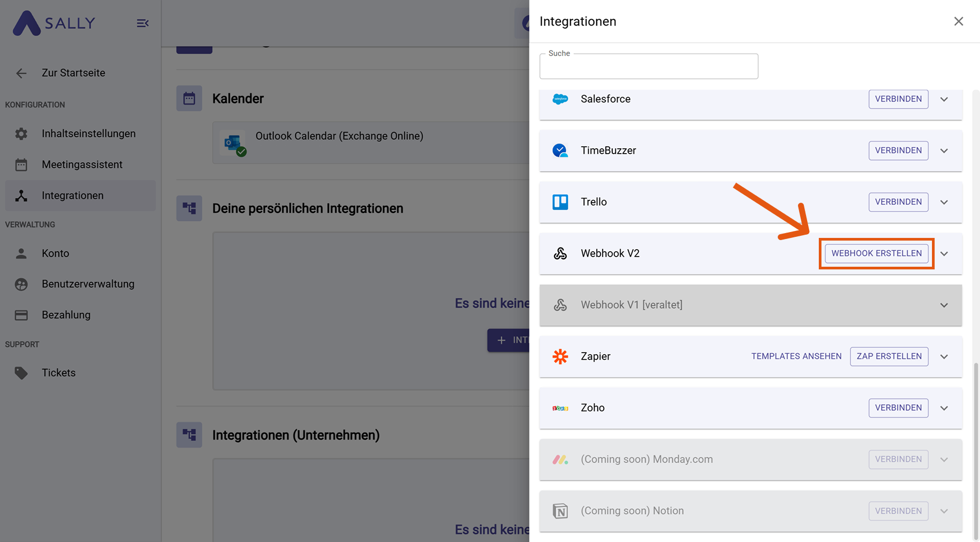The image size is (980, 542).
Task: Open the Tickets support page
Action: (59, 372)
